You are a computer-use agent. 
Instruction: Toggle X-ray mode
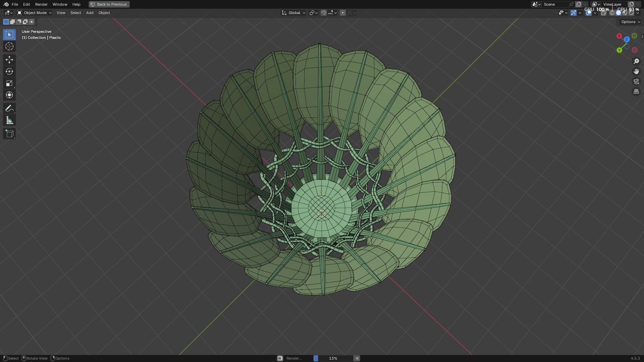604,13
